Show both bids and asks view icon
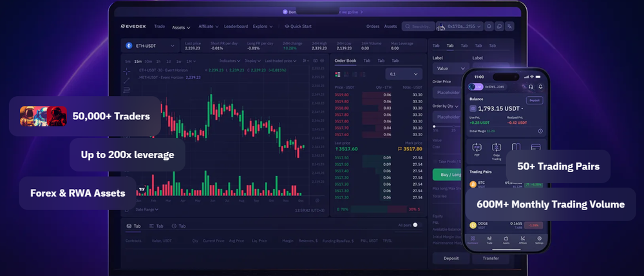This screenshot has height=276, width=644. 337,74
